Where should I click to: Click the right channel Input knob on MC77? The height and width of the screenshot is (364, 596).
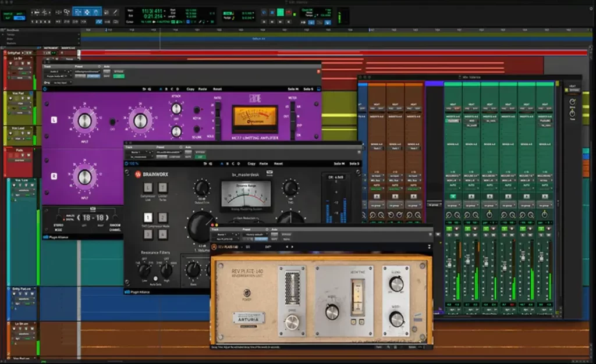pyautogui.click(x=84, y=177)
